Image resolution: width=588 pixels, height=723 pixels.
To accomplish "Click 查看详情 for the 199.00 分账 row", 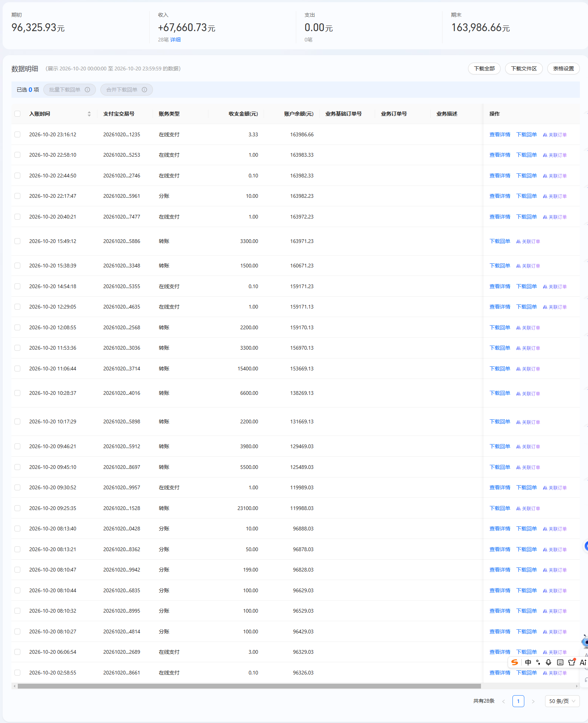I will 500,570.
